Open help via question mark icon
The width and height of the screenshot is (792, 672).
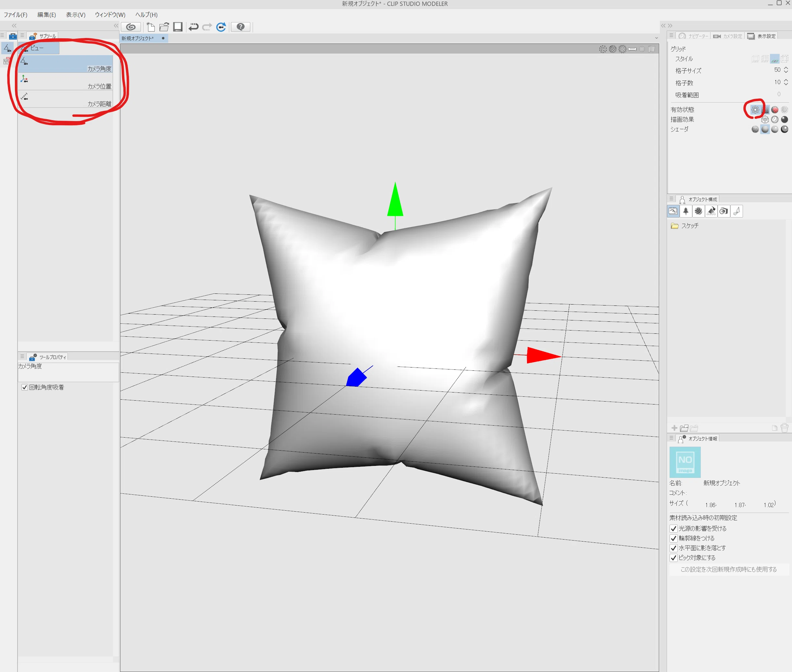240,27
